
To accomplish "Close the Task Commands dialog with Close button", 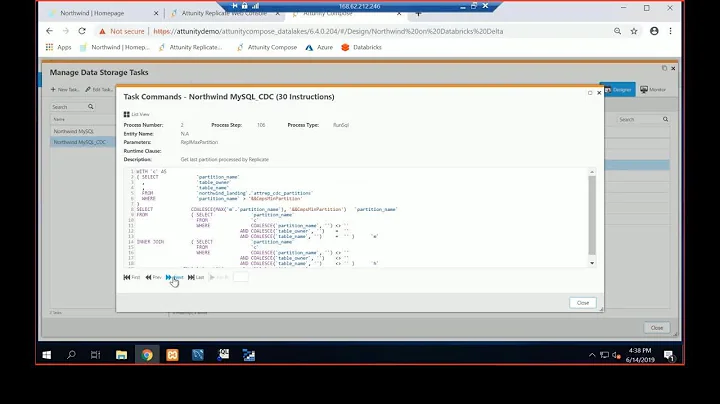I will 583,303.
